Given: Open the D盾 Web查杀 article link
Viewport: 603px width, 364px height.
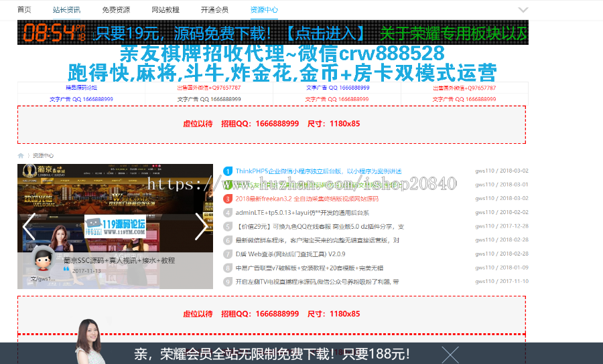Looking at the screenshot, I should (290, 254).
